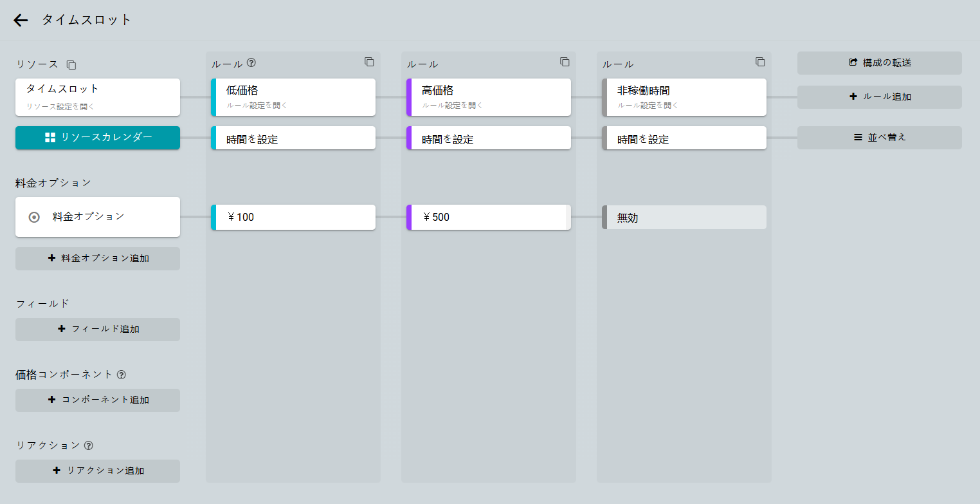This screenshot has height=504, width=980.
Task: Duplicate the 高価格 rule column via copy icon
Action: 565,62
